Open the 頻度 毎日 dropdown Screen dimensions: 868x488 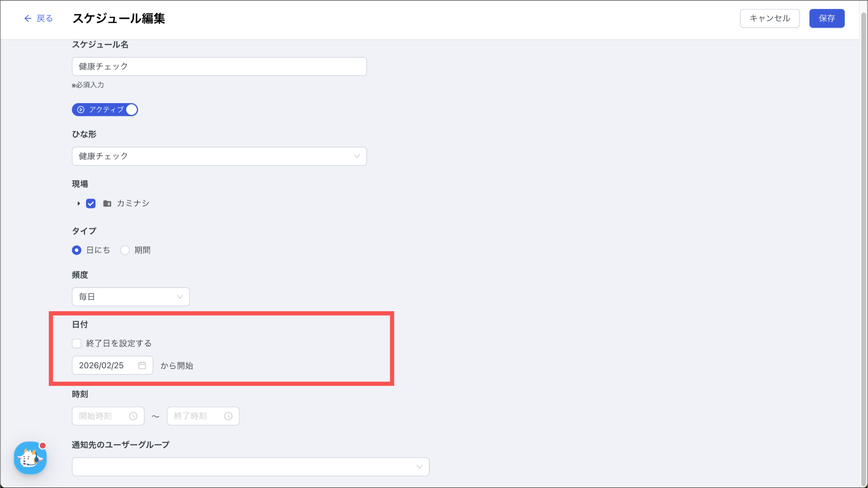click(x=131, y=297)
